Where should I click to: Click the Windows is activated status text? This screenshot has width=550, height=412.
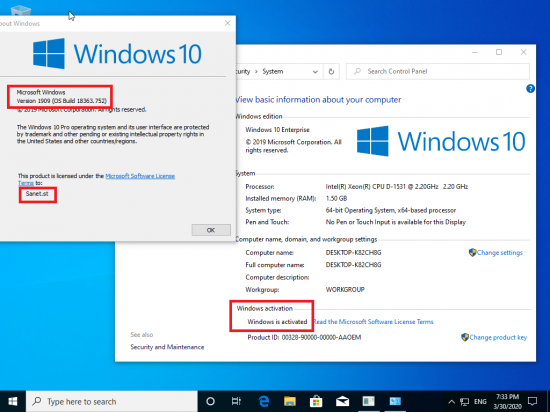(277, 322)
